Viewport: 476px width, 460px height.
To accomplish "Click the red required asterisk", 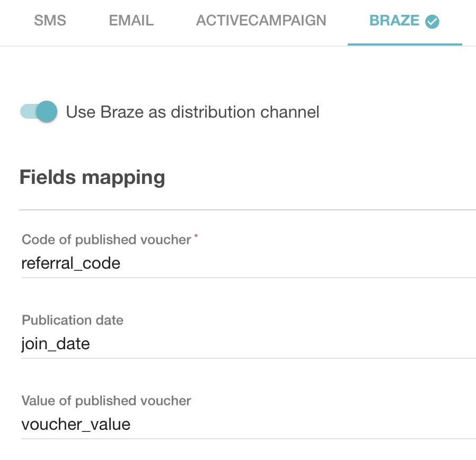I will coord(196,236).
